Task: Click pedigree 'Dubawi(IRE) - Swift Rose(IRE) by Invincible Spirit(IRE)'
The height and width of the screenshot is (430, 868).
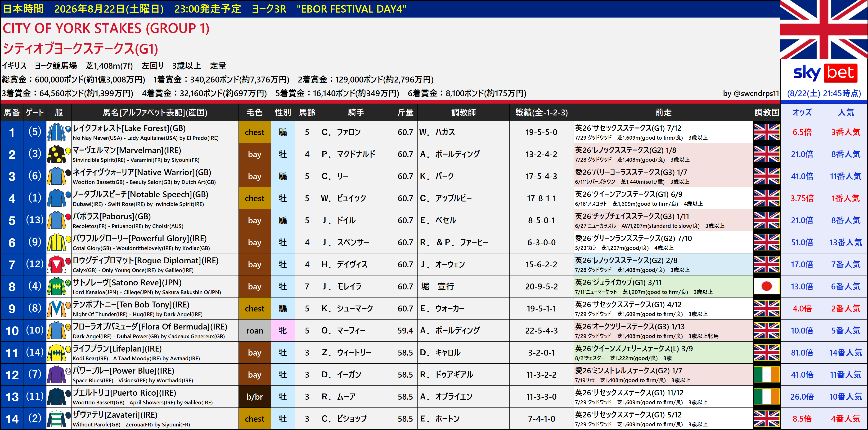Action: (138, 204)
